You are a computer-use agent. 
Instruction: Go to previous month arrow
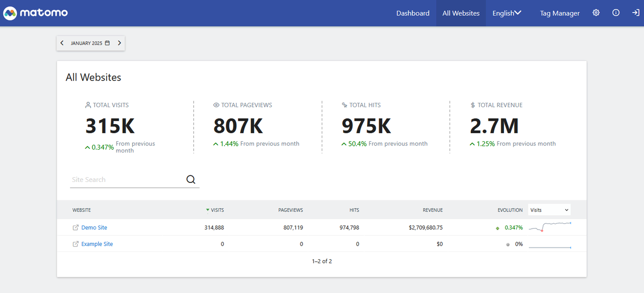coord(62,43)
